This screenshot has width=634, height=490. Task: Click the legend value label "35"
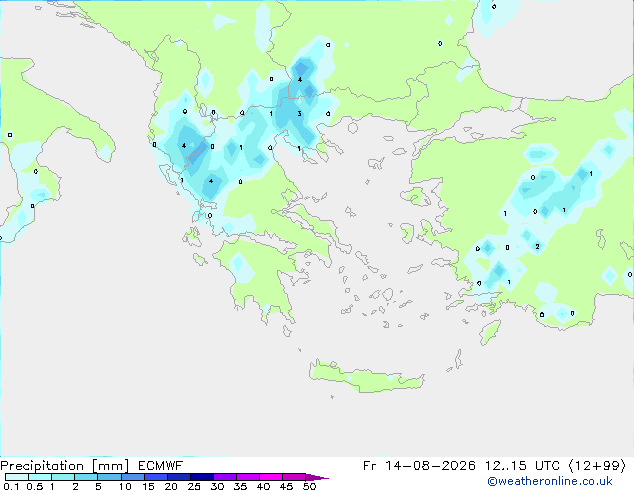pos(240,486)
